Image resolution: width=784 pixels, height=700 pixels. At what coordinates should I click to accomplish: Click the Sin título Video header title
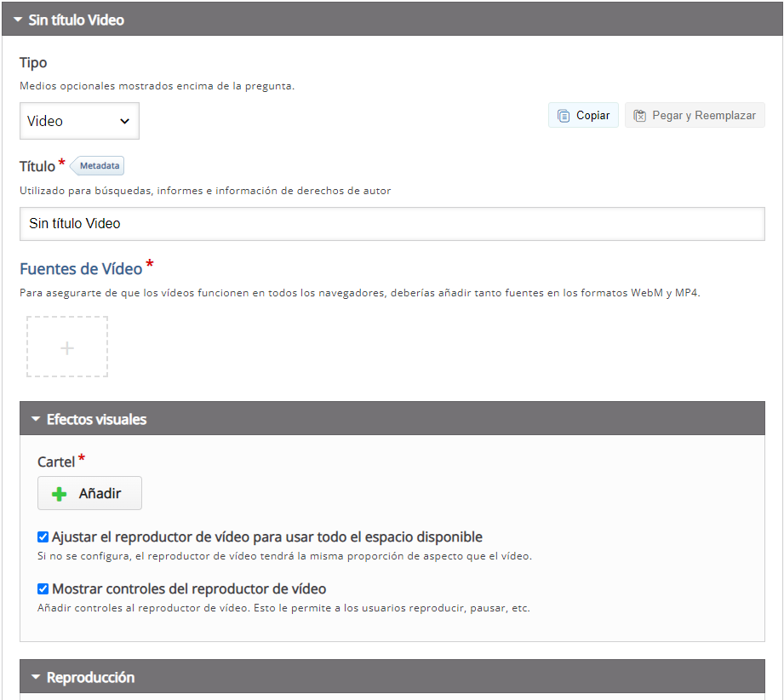[x=76, y=20]
